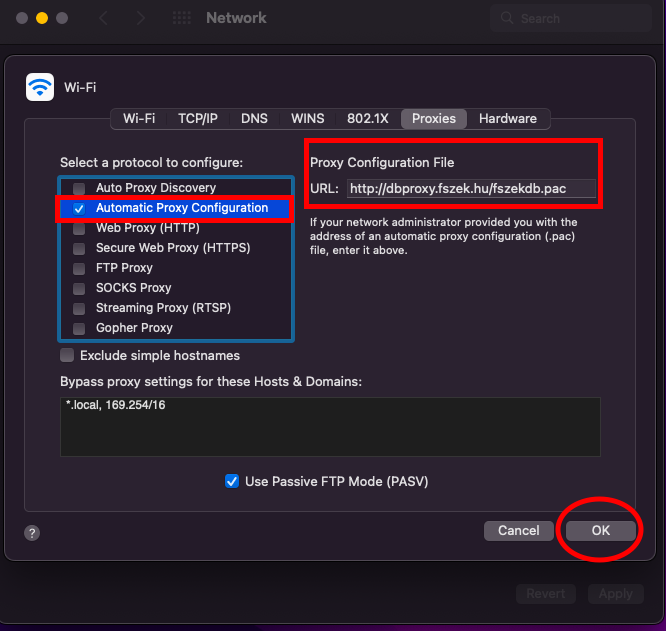
Task: Enable the SOCKS Proxy checkbox
Action: point(79,288)
